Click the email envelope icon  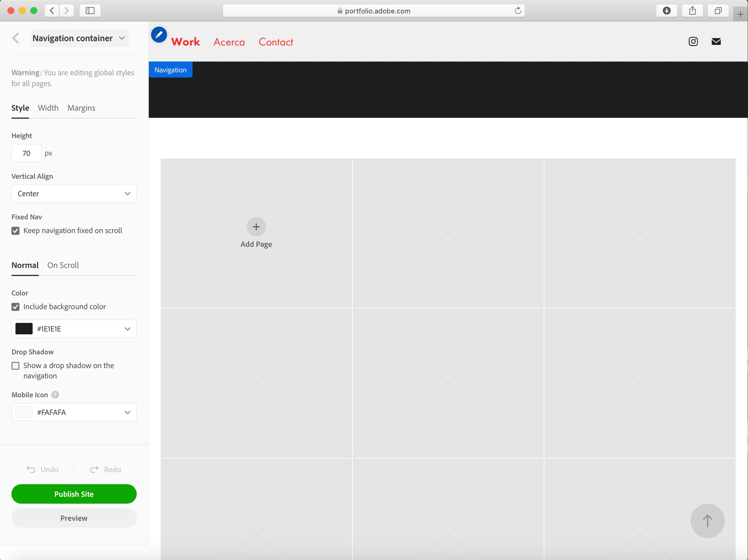pyautogui.click(x=716, y=41)
